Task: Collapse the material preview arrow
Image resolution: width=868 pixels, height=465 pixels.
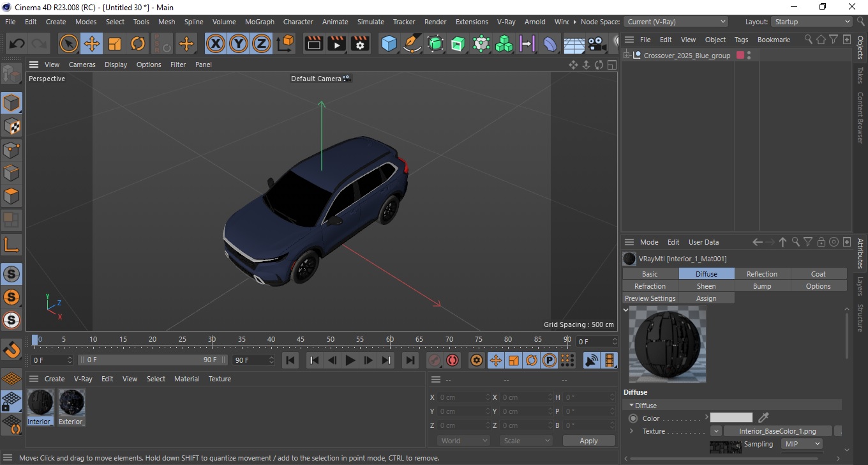Action: 626,310
